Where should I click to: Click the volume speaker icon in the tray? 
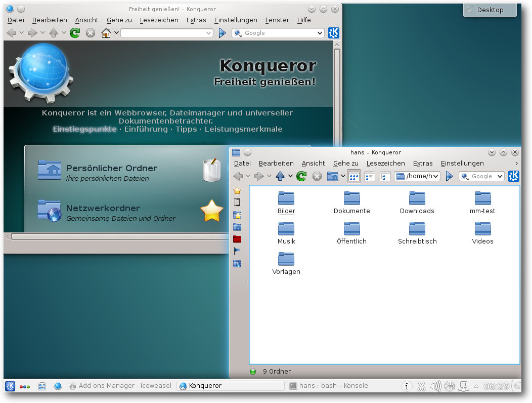(x=435, y=386)
